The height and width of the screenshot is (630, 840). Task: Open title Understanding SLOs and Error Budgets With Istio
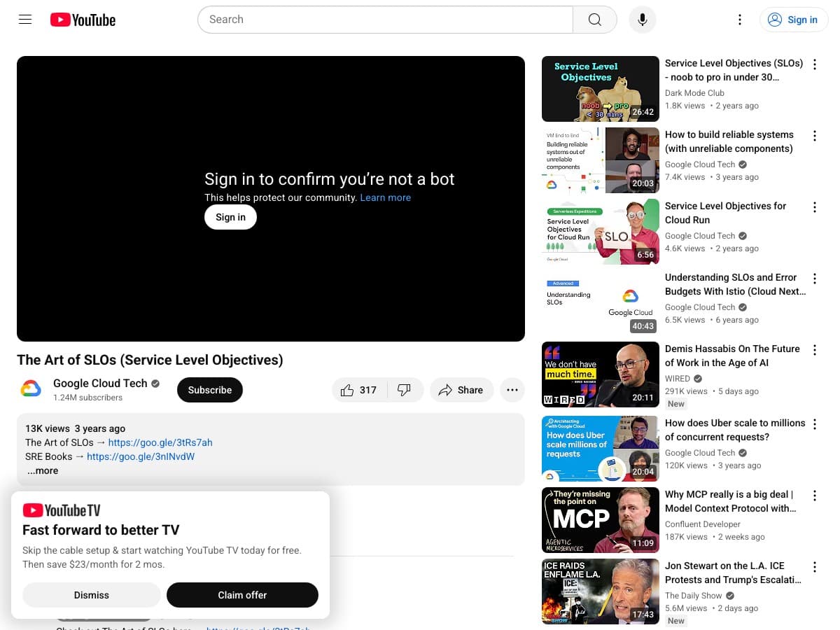tap(735, 284)
